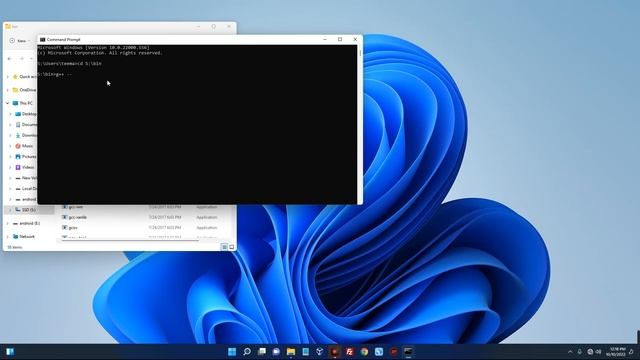Open the Widgets panel at taskbar left
This screenshot has width=640, height=360.
coord(10,351)
